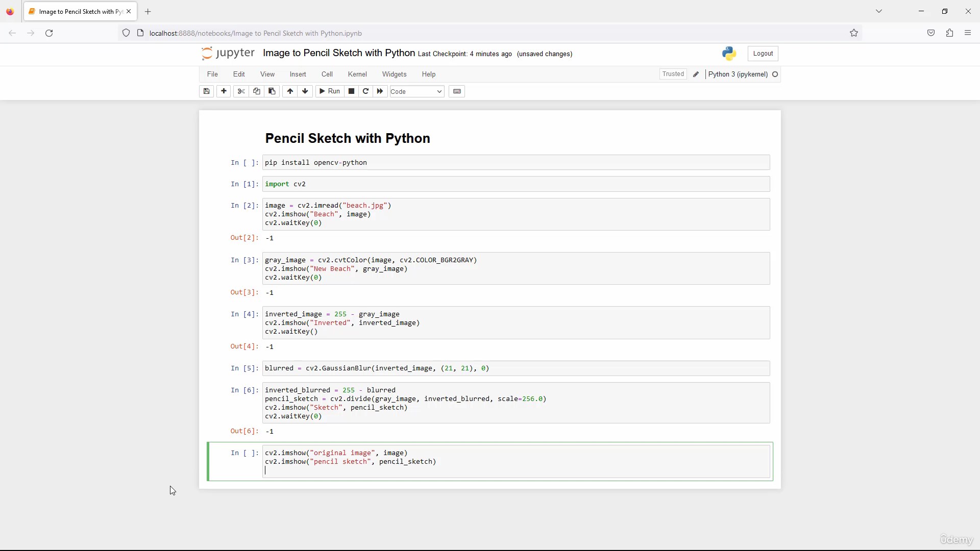This screenshot has height=551, width=980.
Task: Save notebook with the floppy disk icon
Action: point(206,91)
